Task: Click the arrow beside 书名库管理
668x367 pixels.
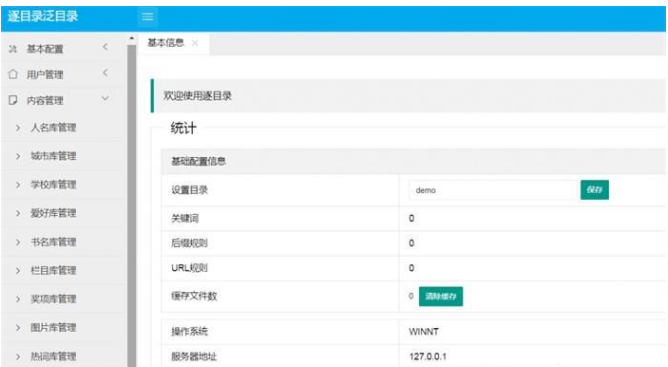Action: tap(18, 242)
